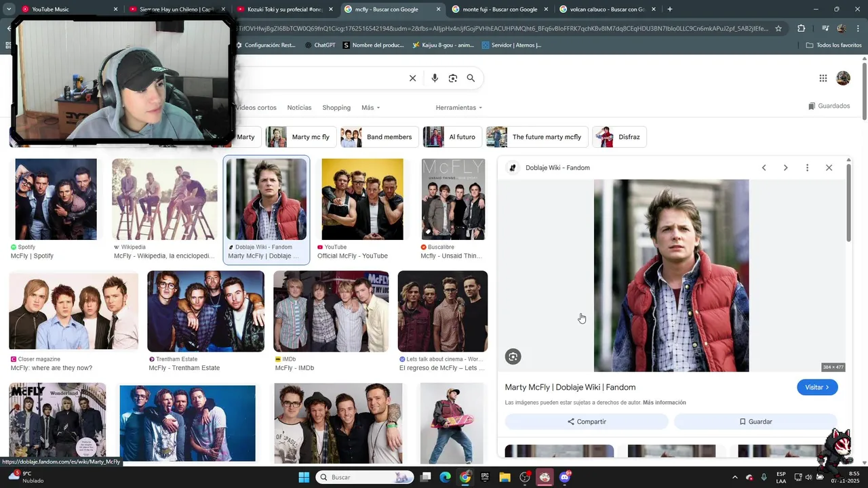Close the image preview panel

[829, 167]
